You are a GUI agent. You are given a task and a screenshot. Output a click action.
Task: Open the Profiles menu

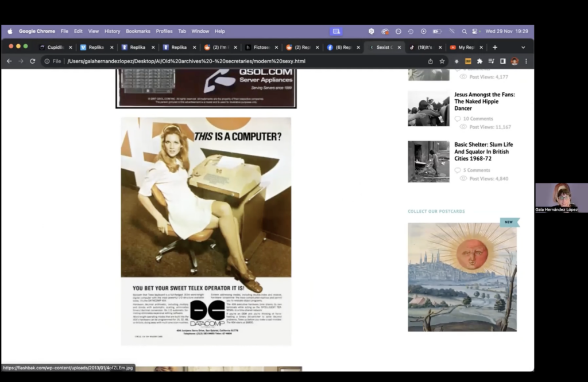click(164, 32)
